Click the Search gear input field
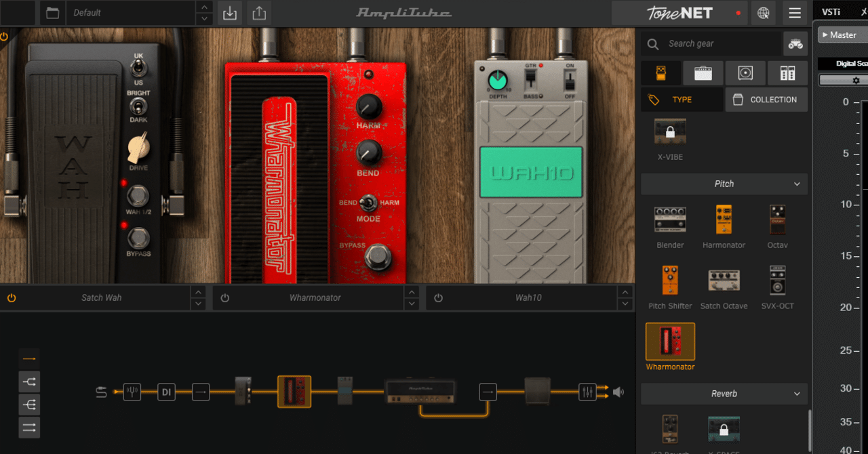The height and width of the screenshot is (454, 868). (712, 43)
